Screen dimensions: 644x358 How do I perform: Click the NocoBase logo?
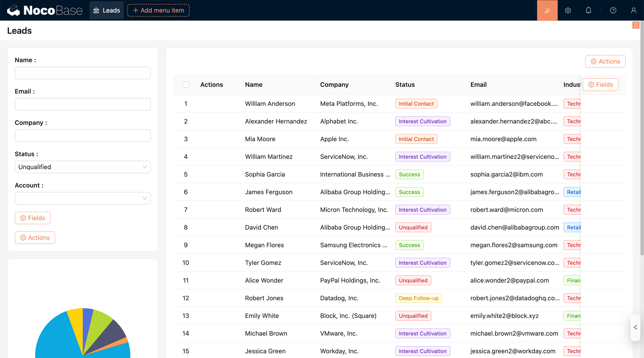pos(45,10)
